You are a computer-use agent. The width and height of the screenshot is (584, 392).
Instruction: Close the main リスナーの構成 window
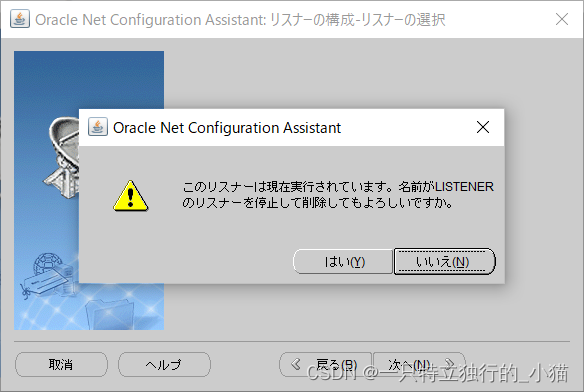562,19
